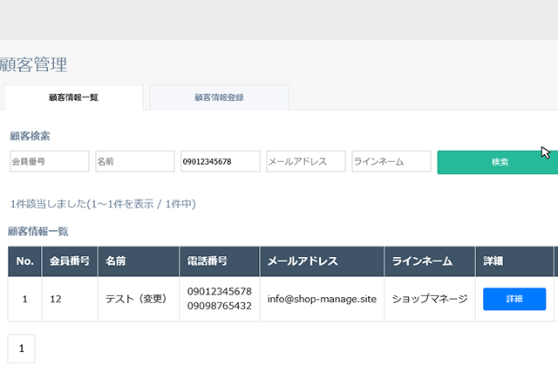Image resolution: width=558 pixels, height=392 pixels.
Task: Switch to the 顧客情報一覧 tab
Action: pos(73,98)
